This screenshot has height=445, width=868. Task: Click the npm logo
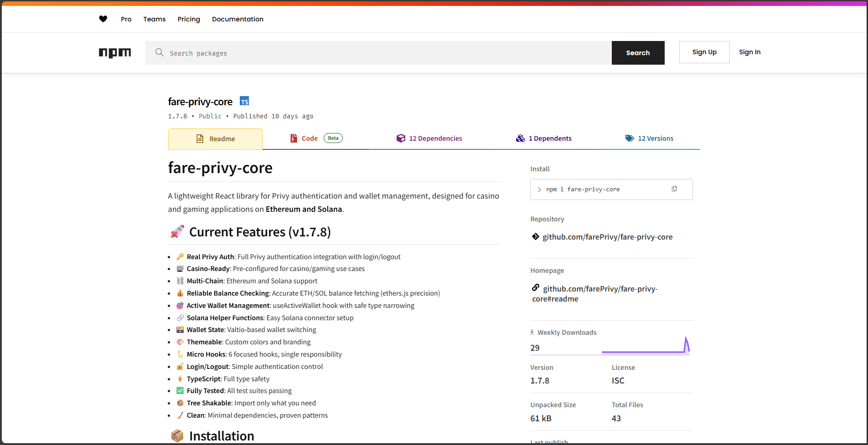[x=115, y=53]
